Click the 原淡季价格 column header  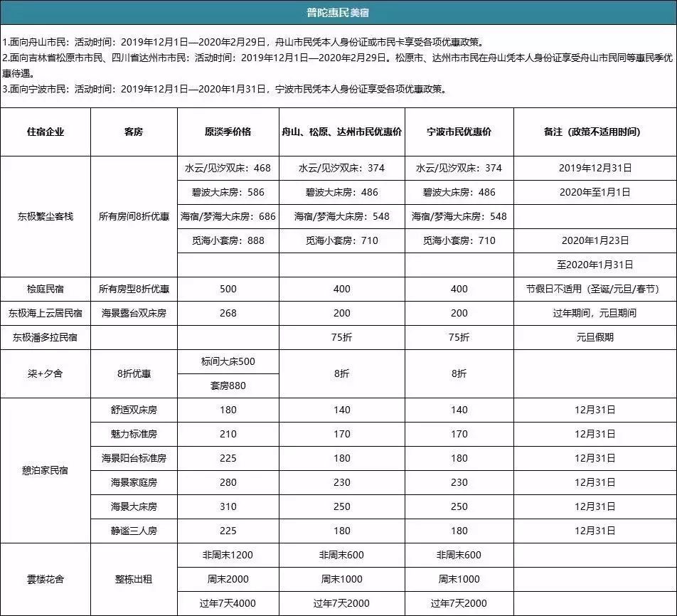(x=227, y=131)
